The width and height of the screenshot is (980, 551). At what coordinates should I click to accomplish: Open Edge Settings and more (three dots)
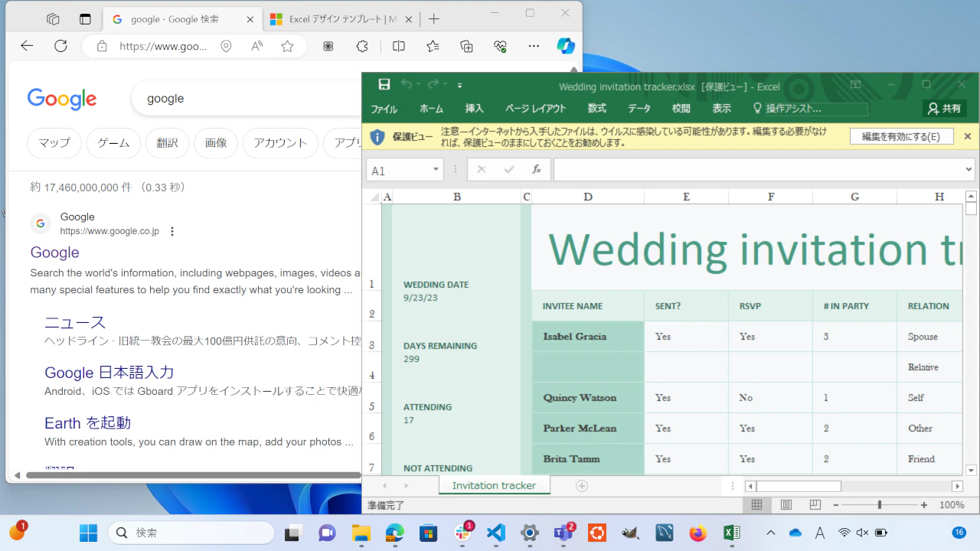pos(534,46)
